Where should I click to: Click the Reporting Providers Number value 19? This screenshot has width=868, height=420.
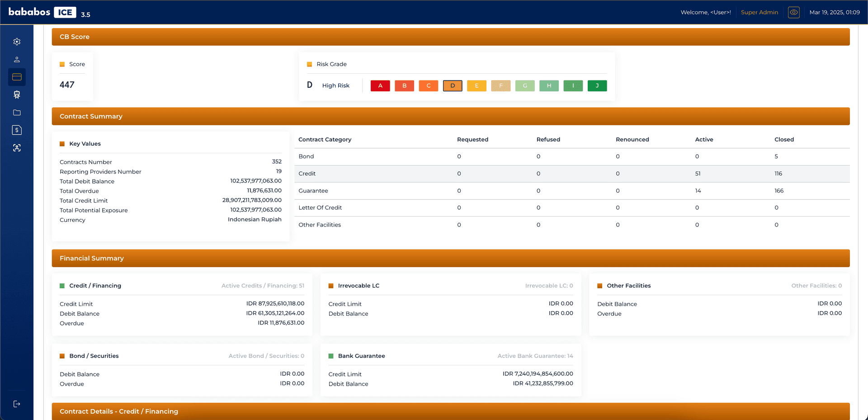(x=279, y=171)
